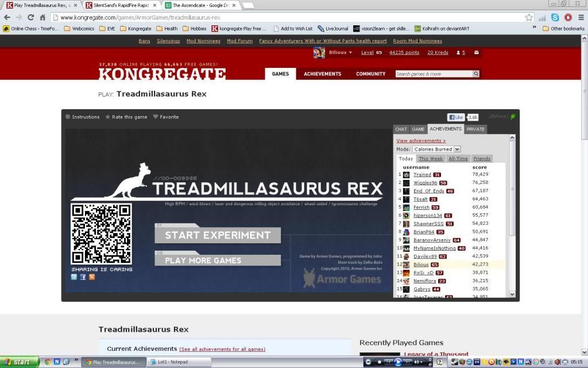Show All-Time high scores
The height and width of the screenshot is (368, 588).
(x=458, y=159)
